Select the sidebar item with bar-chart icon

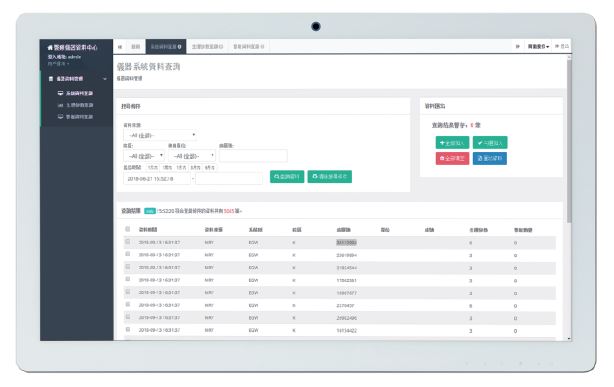click(76, 105)
